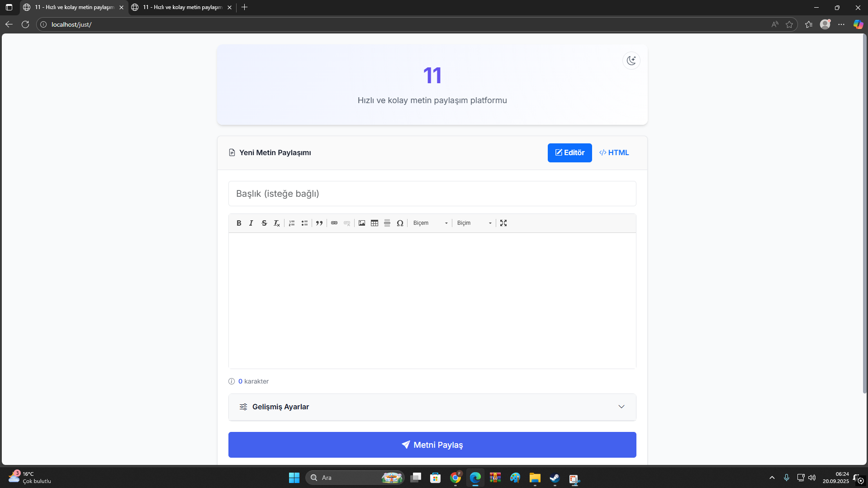Insert a block quote

click(x=319, y=223)
